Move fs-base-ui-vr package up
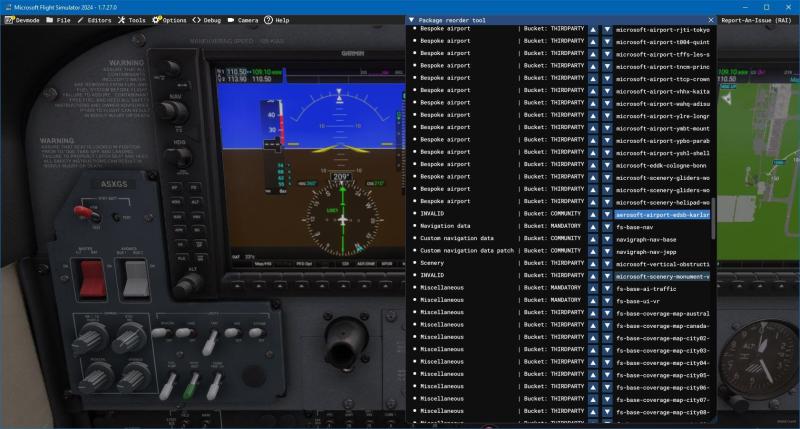 pos(593,301)
